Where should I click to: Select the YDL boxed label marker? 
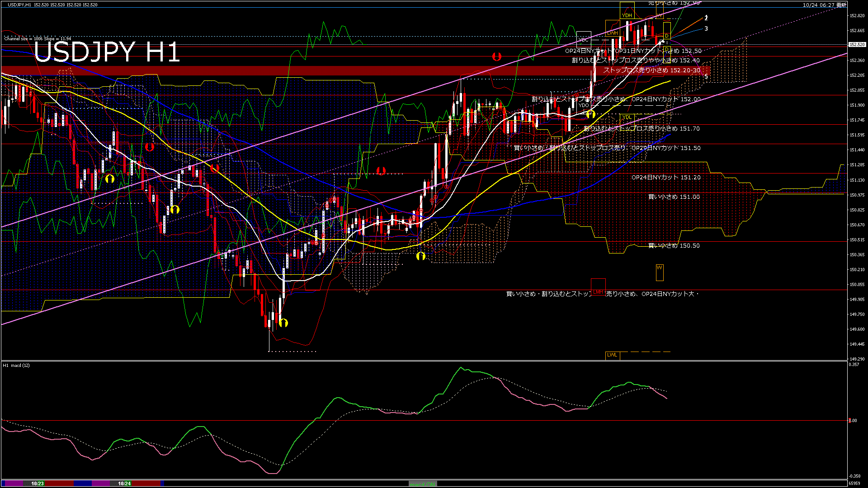click(x=628, y=117)
